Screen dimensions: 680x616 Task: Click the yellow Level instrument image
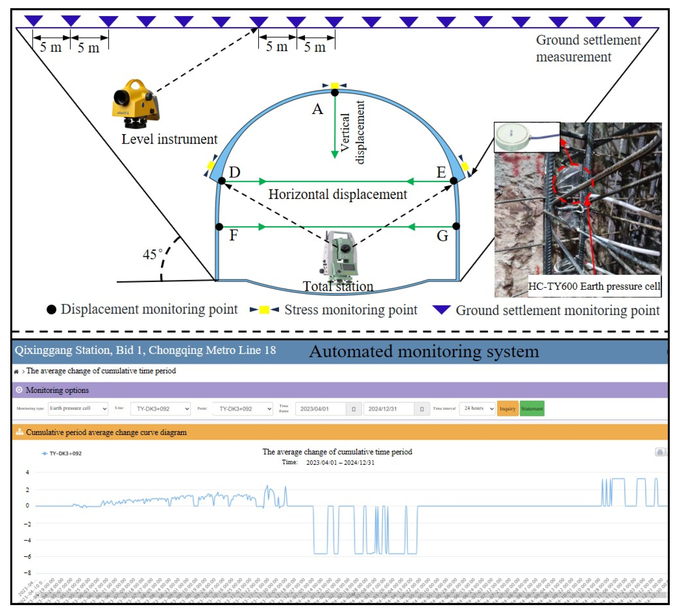pos(136,104)
